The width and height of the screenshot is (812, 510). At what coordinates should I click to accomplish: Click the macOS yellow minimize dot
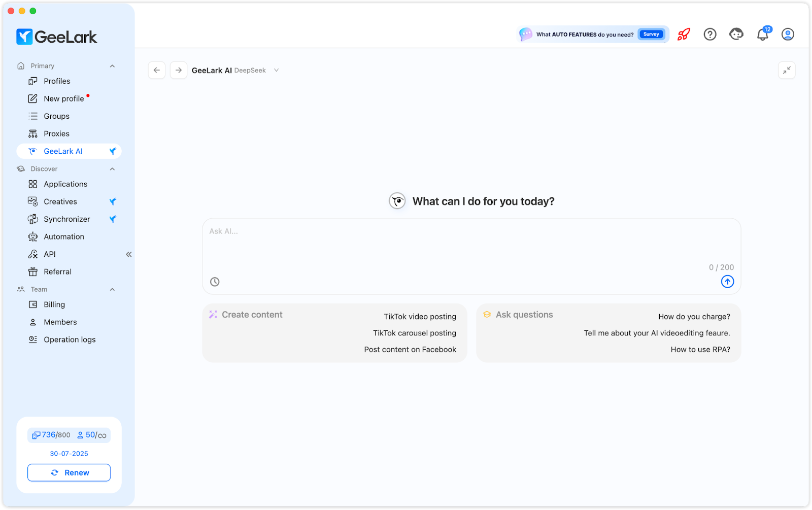click(x=22, y=11)
